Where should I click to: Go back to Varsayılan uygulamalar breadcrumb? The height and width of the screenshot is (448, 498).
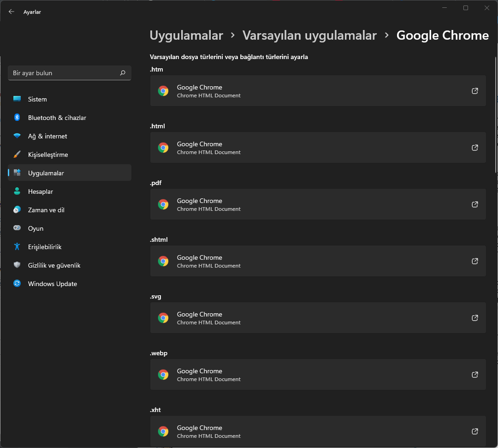(309, 36)
